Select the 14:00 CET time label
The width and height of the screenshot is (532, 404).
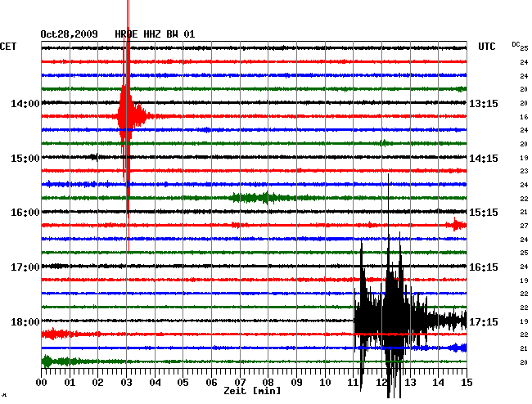pos(25,103)
